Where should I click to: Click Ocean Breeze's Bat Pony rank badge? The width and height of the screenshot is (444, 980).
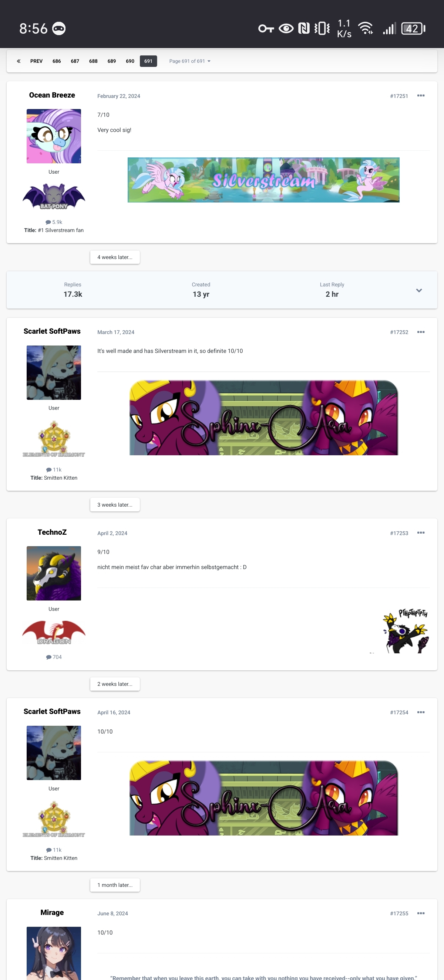[x=54, y=197]
